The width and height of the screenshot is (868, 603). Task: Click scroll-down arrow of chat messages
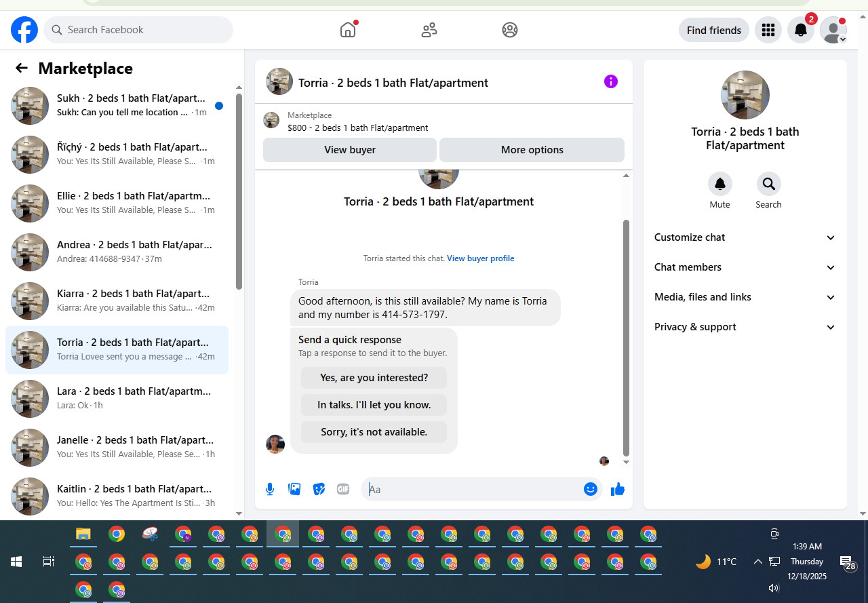pyautogui.click(x=626, y=463)
